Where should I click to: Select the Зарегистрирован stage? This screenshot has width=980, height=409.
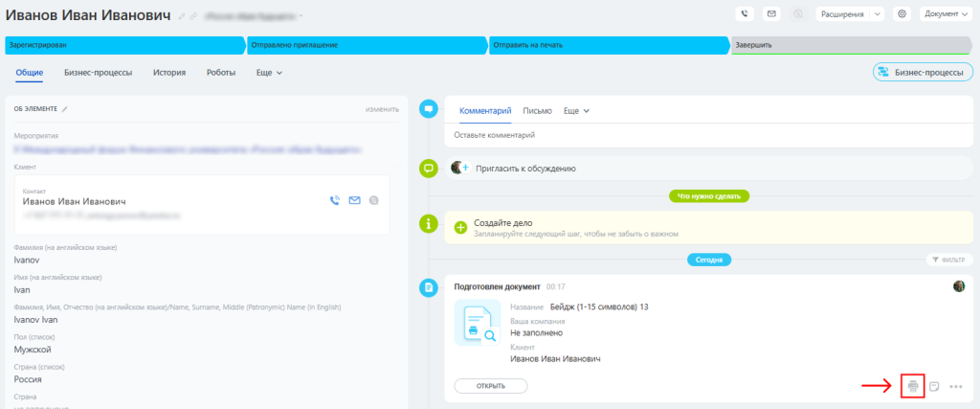125,45
